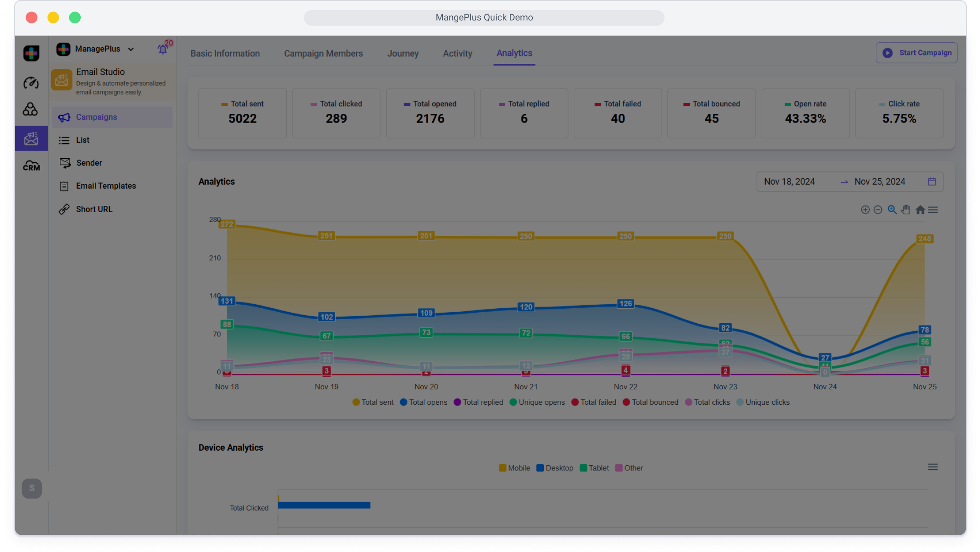Expand the ManagePlus workspace dropdown
The width and height of the screenshot is (980, 552).
click(x=131, y=49)
